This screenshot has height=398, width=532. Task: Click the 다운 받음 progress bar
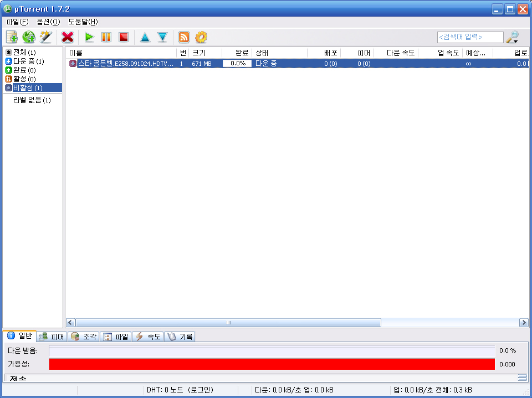(272, 351)
